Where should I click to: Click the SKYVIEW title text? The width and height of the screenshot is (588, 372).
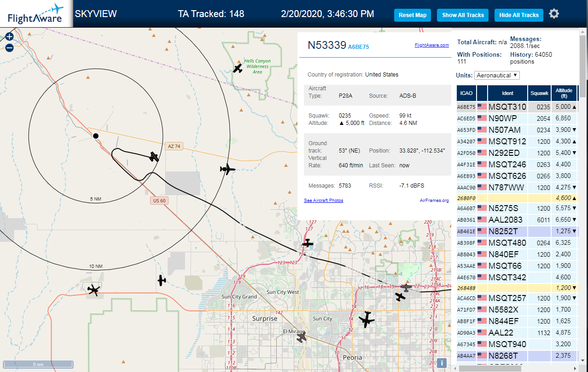pos(96,14)
